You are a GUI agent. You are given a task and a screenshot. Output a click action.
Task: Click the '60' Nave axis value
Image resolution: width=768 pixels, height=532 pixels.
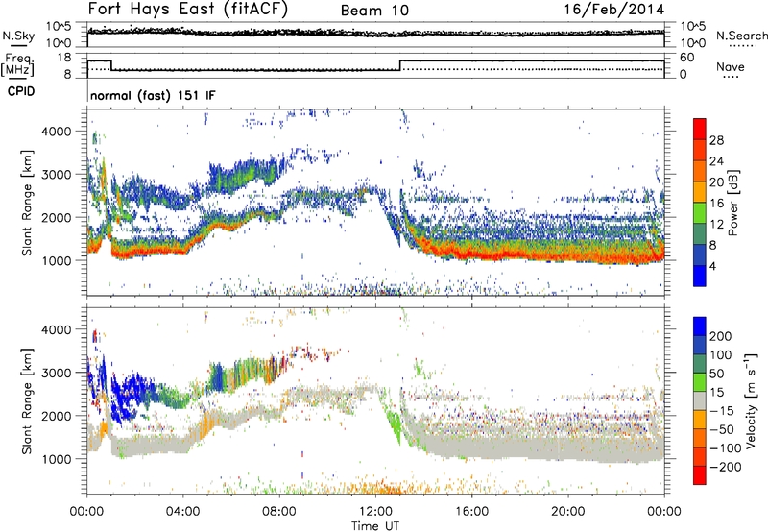pyautogui.click(x=686, y=58)
